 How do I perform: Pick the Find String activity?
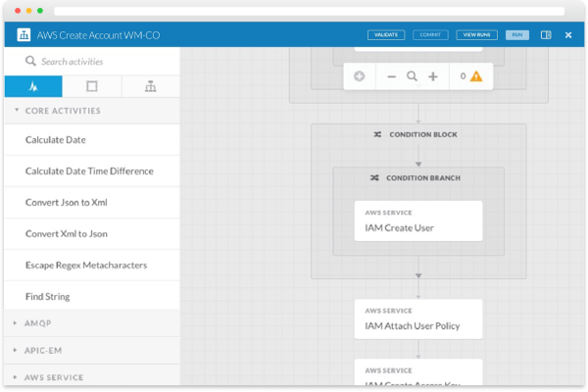(x=92, y=296)
